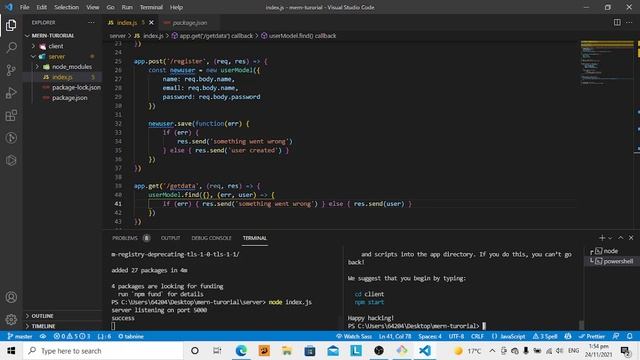Click the Windows taskbar search box
640x360 pixels.
click(103, 351)
